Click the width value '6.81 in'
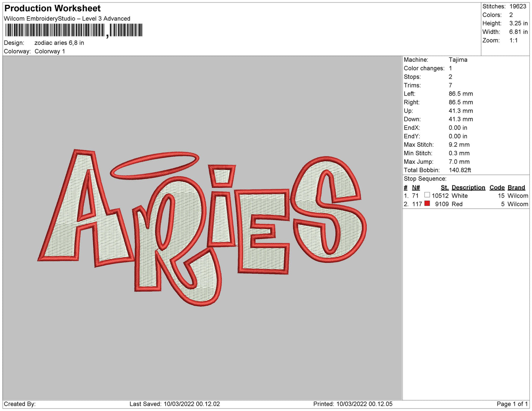The height and width of the screenshot is (411, 532). click(x=518, y=32)
